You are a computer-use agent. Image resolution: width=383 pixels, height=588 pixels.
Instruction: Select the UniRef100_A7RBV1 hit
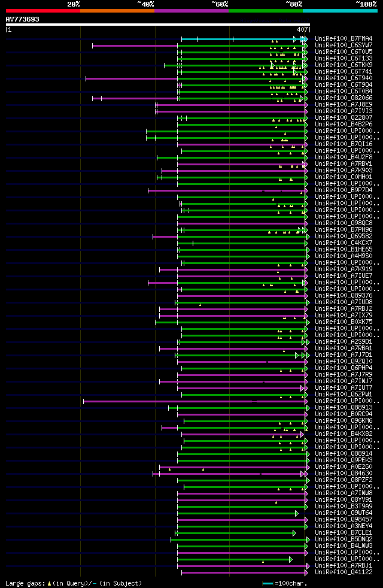tap(344, 164)
